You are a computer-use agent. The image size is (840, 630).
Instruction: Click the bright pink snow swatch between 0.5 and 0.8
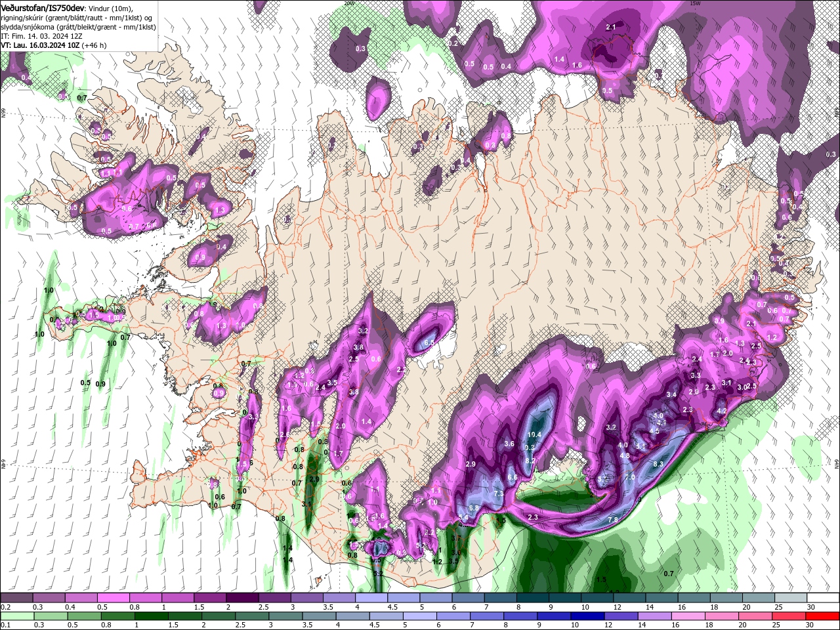tap(113, 598)
